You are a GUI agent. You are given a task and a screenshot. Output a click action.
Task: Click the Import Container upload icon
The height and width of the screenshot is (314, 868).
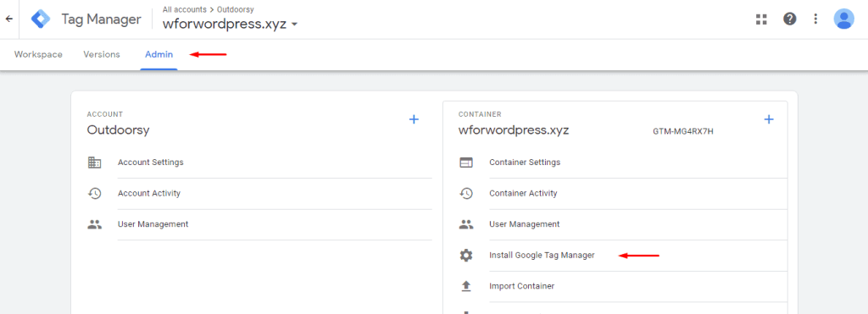pyautogui.click(x=466, y=286)
